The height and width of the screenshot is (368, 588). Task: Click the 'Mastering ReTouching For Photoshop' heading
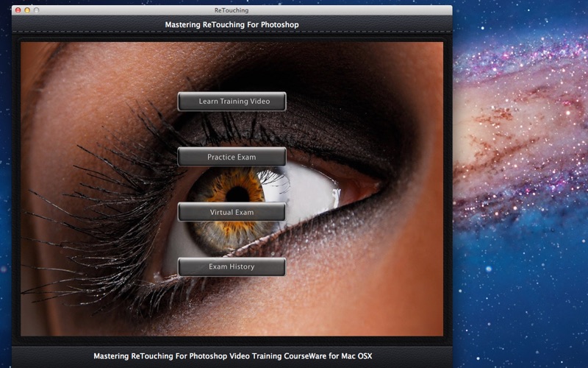pos(232,25)
